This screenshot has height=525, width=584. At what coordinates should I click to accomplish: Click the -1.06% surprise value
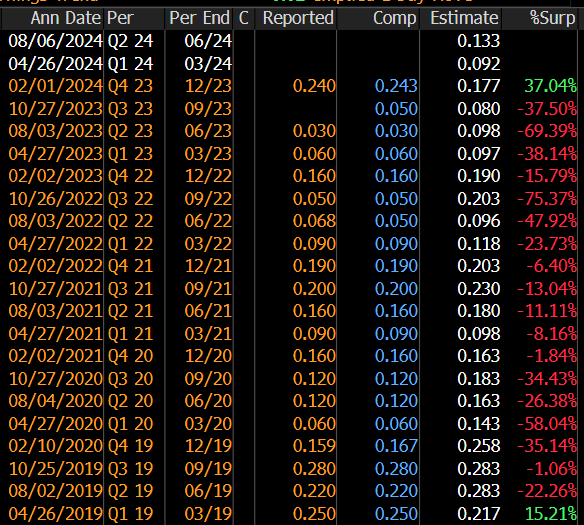point(552,469)
